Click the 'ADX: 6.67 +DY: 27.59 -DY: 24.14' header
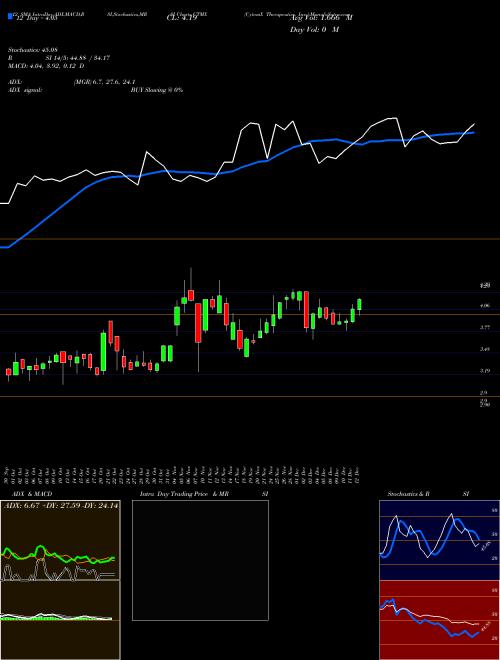The image size is (500, 660). 61,506
